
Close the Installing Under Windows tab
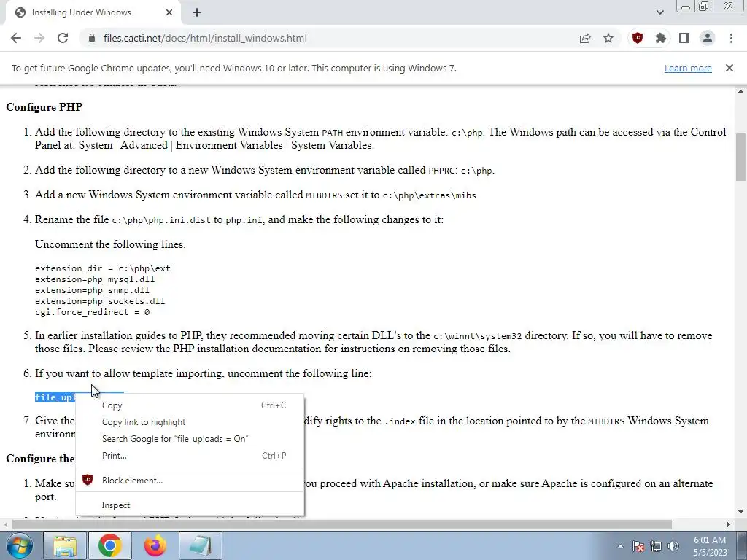point(169,12)
